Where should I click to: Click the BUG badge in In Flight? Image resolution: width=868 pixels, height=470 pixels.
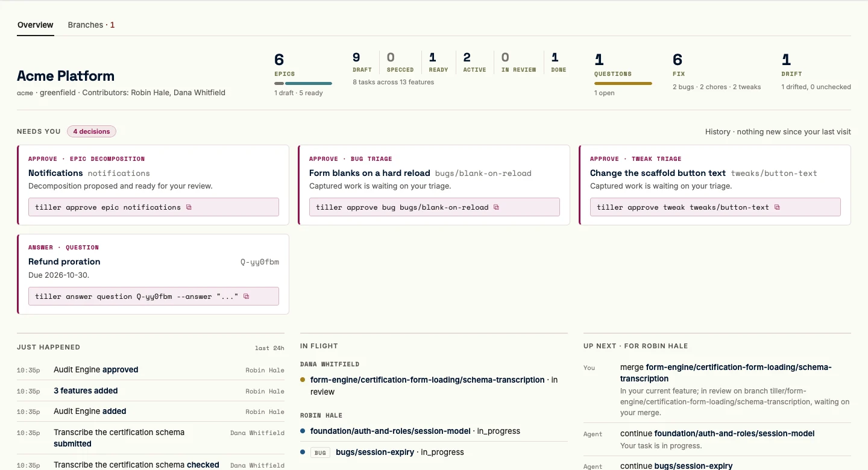click(320, 453)
